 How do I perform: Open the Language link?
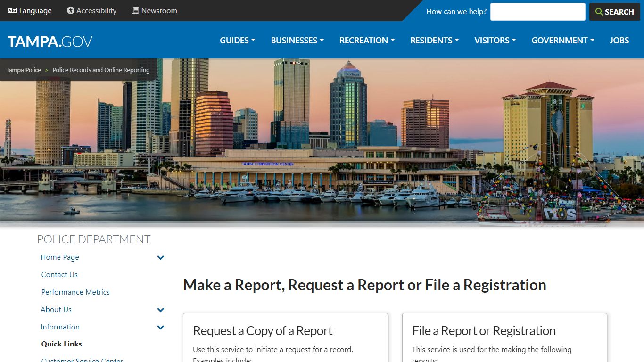click(x=35, y=11)
